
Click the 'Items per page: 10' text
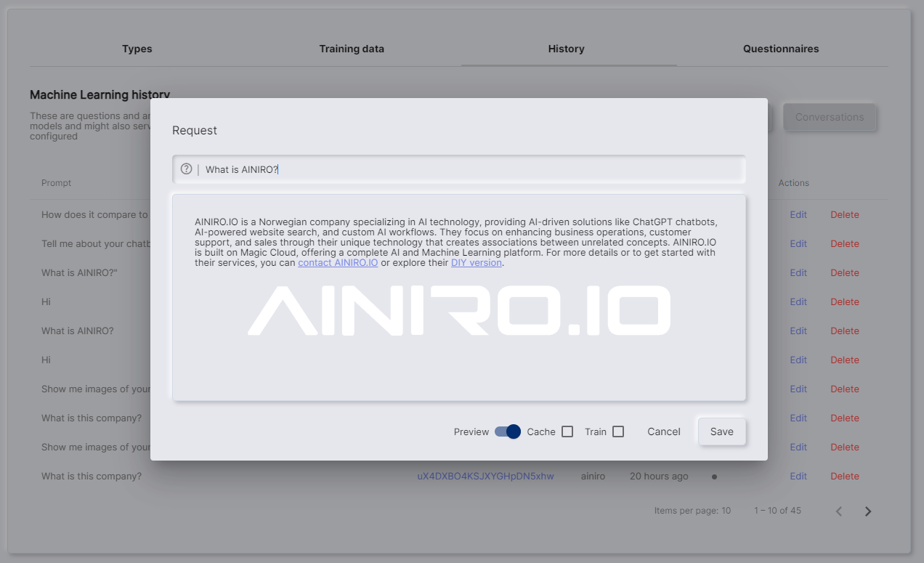pos(692,511)
